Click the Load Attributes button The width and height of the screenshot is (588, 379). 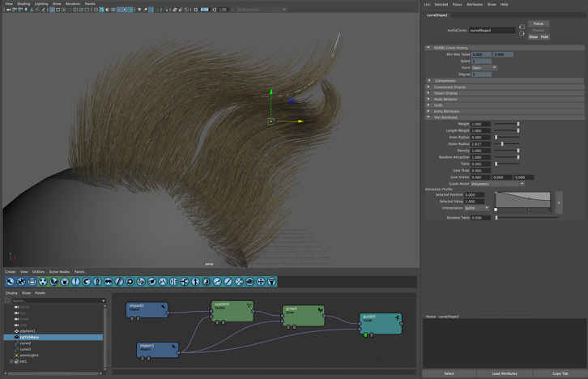pos(505,373)
